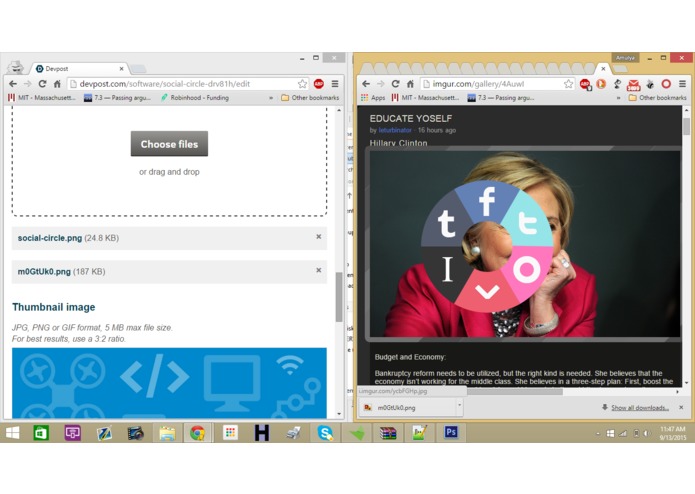
Task: Click Chrome icon in the taskbar
Action: tap(197, 433)
